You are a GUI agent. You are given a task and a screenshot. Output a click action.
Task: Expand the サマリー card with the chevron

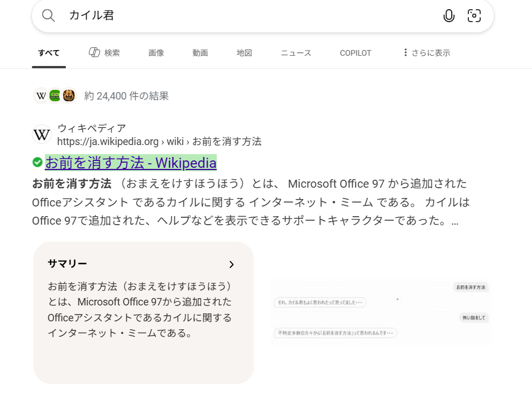[231, 264]
